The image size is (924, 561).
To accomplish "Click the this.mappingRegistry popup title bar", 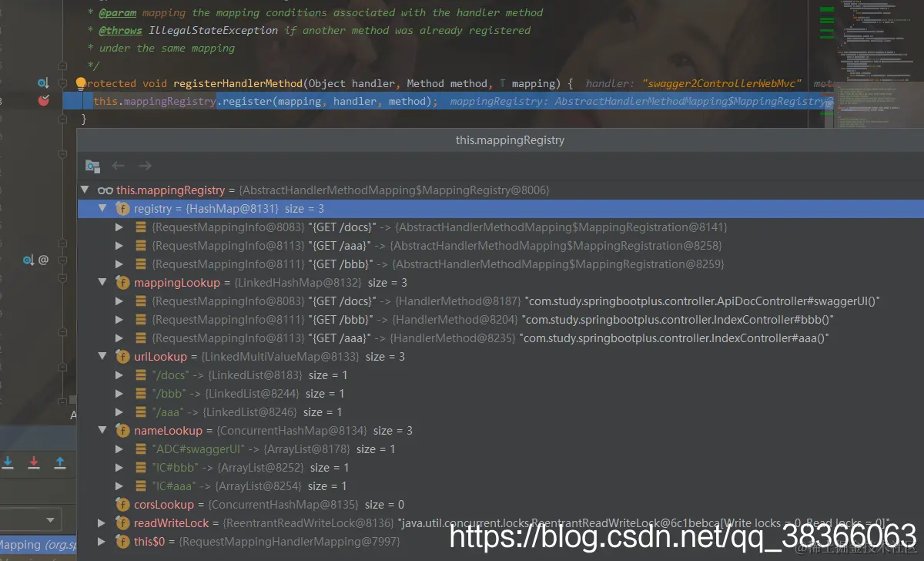I will (x=500, y=140).
